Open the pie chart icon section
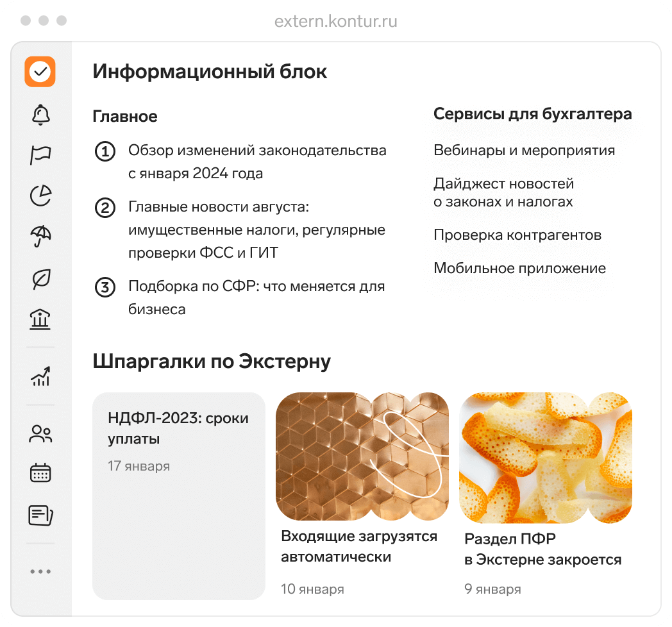672x627 pixels. pyautogui.click(x=40, y=196)
